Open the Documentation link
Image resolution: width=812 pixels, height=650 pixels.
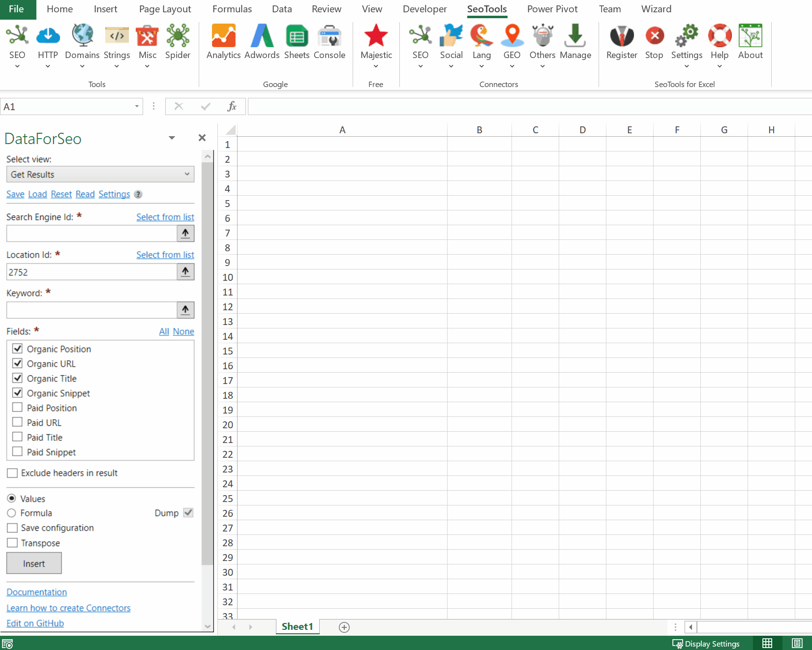pyautogui.click(x=37, y=592)
